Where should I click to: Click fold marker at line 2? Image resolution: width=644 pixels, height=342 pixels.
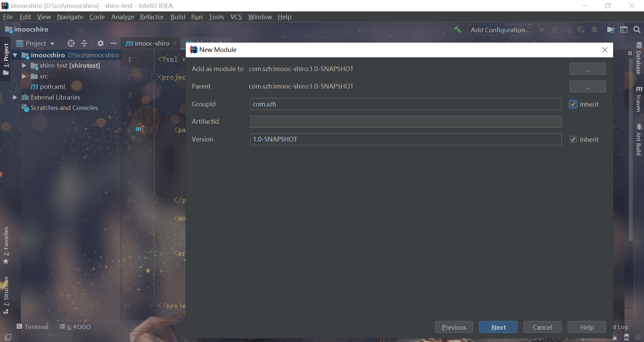(x=154, y=77)
